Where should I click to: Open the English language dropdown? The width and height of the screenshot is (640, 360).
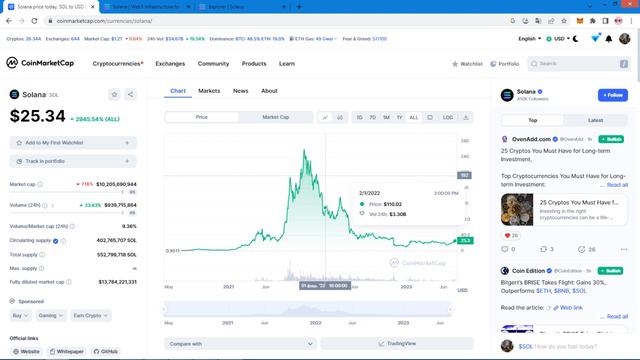pyautogui.click(x=529, y=39)
